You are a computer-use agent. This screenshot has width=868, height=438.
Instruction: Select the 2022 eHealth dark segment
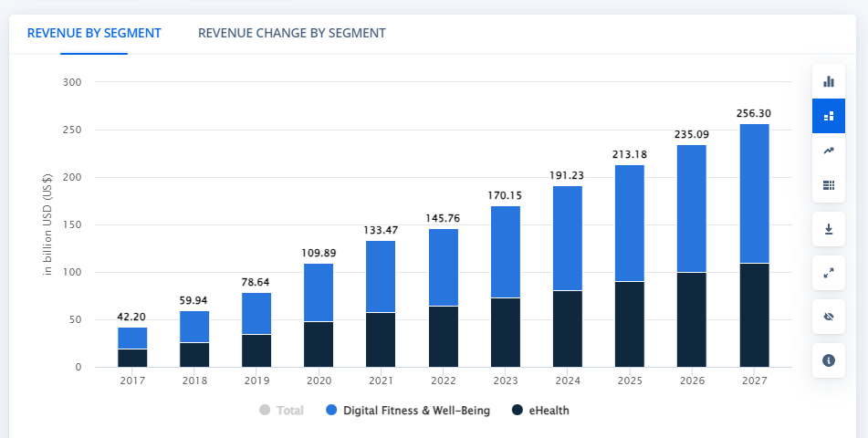[x=444, y=336]
